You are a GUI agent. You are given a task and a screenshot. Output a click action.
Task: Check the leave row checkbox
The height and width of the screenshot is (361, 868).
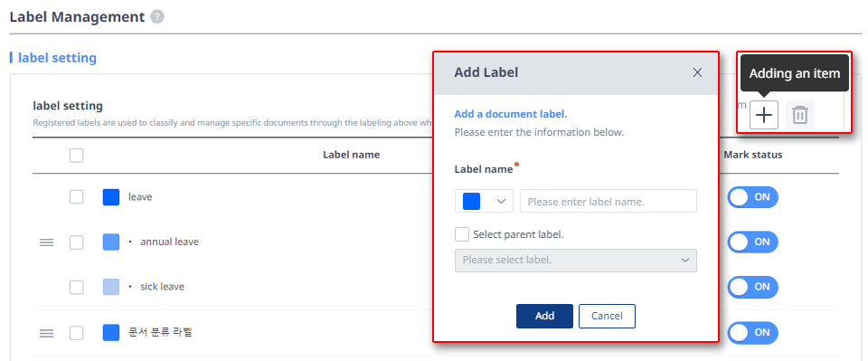point(76,196)
